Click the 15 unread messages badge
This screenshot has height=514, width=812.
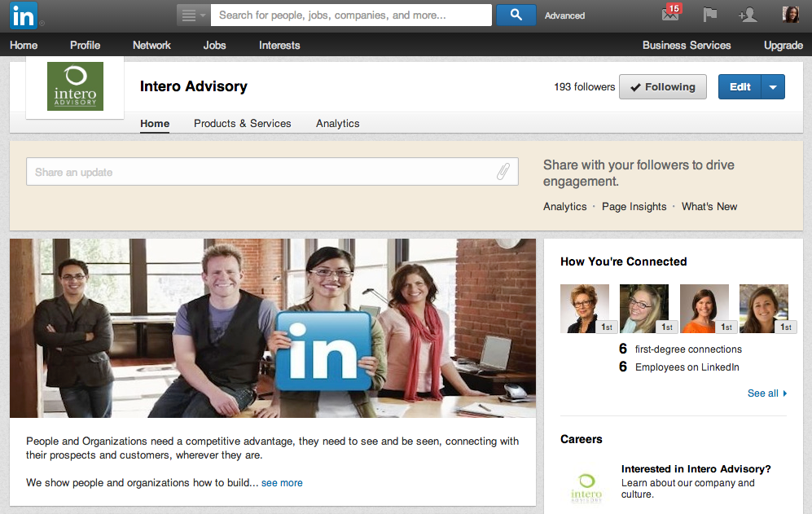674,8
